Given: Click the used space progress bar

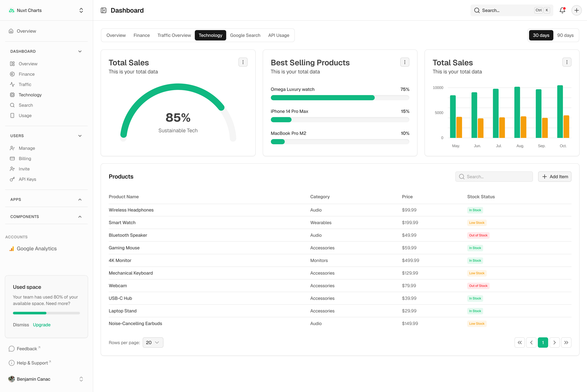Looking at the screenshot, I should pyautogui.click(x=46, y=313).
